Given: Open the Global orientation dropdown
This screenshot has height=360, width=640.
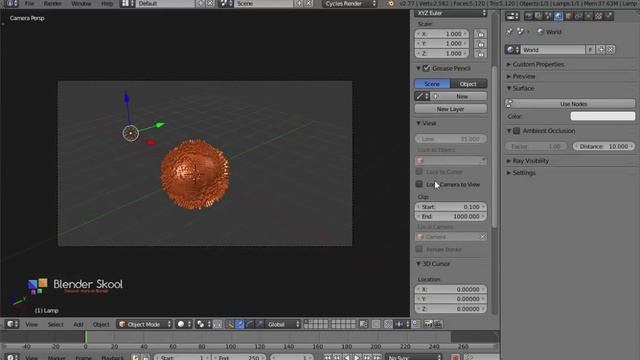Looking at the screenshot, I should pos(283,324).
